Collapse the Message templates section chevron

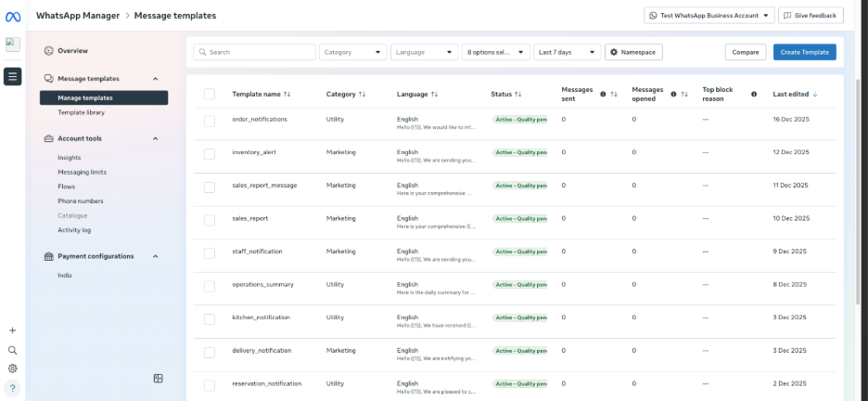pyautogui.click(x=156, y=79)
